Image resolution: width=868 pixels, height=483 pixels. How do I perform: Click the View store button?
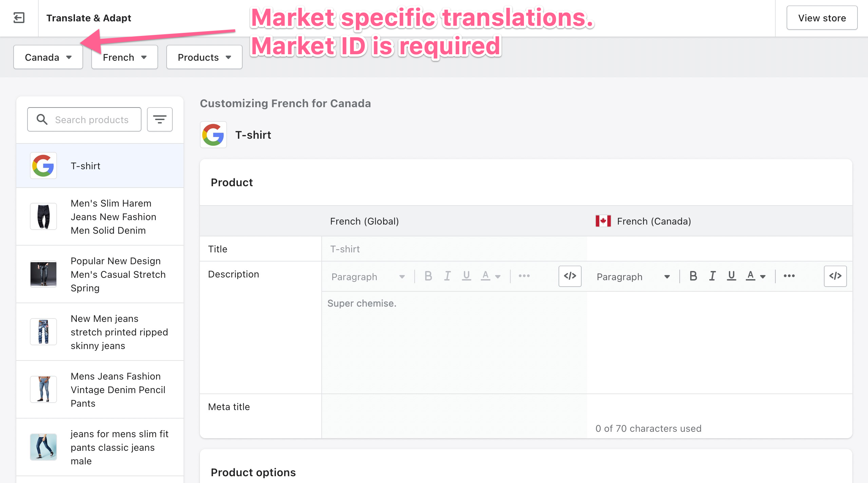tap(822, 18)
